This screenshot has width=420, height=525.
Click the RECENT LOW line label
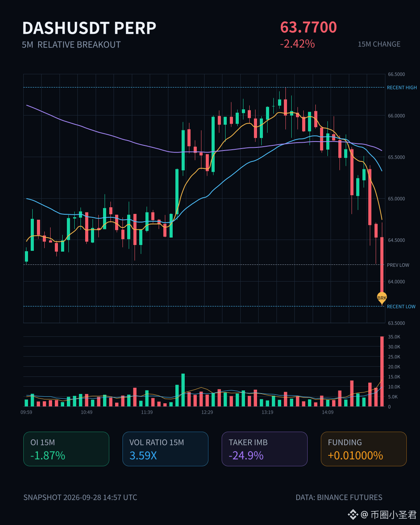[x=401, y=306]
